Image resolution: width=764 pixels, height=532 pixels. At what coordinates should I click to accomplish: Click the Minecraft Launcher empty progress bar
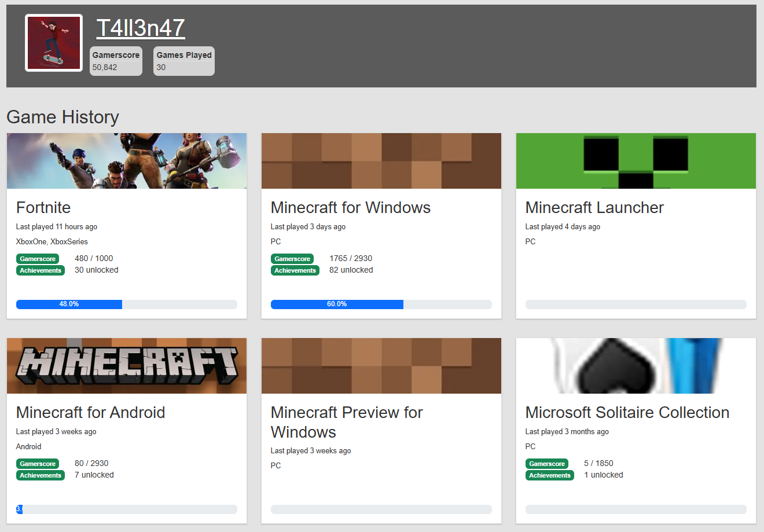point(636,304)
